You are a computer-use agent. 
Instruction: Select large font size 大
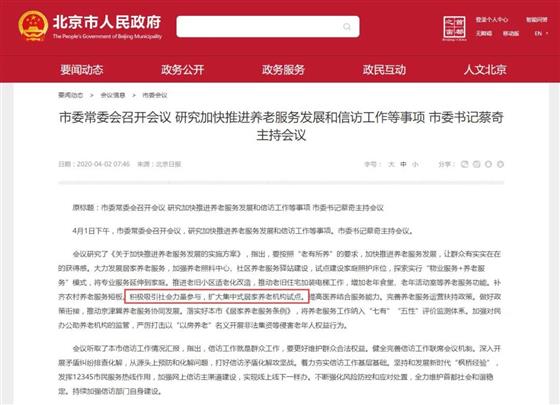tap(391, 164)
